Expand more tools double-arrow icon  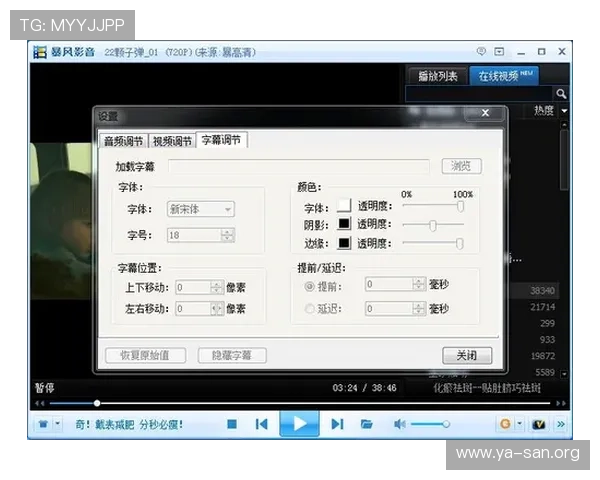click(561, 424)
